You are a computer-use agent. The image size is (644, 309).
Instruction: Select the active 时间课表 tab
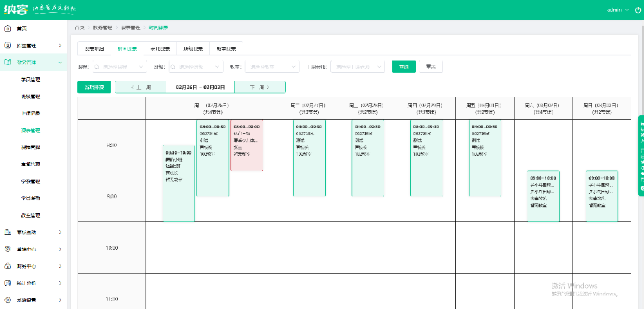coord(127,48)
